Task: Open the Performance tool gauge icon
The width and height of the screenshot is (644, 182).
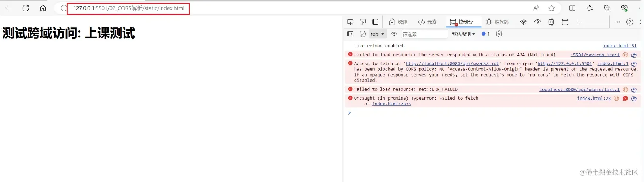Action: click(x=537, y=22)
